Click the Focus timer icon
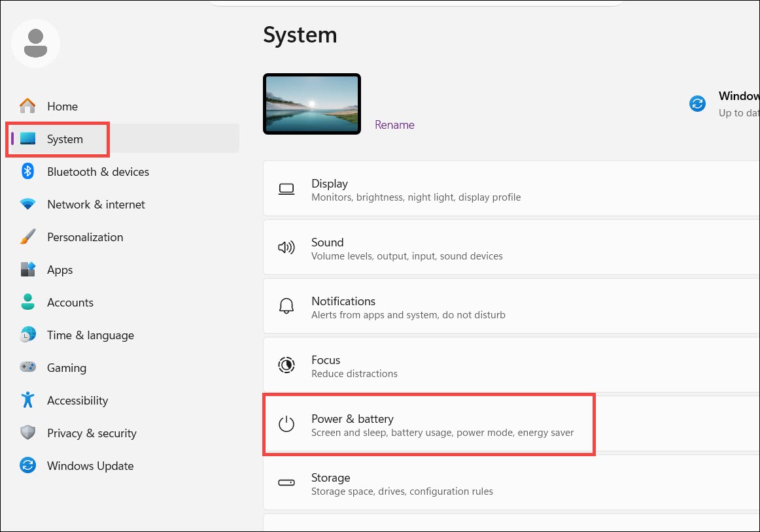The width and height of the screenshot is (760, 532). click(286, 365)
